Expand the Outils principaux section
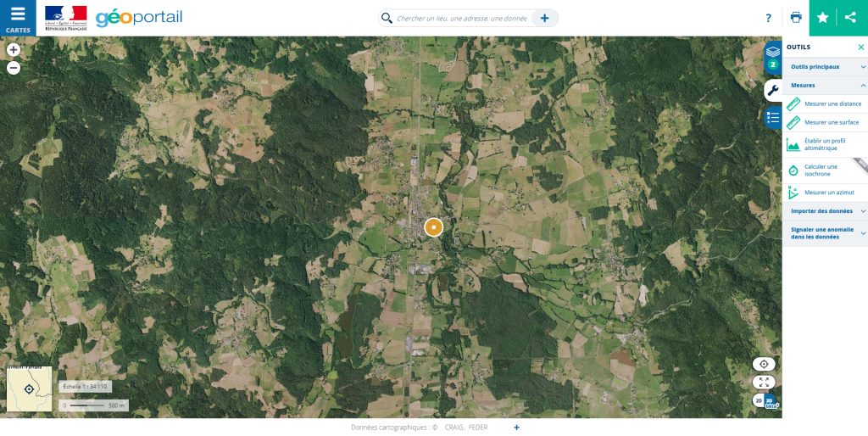 point(825,67)
